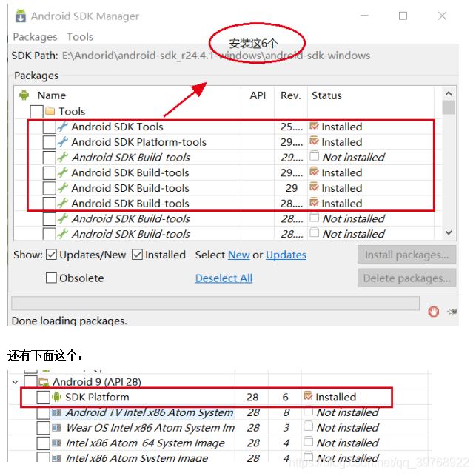Click Not installed status icon for Wear OS image
This screenshot has width=476, height=476.
coord(308,426)
